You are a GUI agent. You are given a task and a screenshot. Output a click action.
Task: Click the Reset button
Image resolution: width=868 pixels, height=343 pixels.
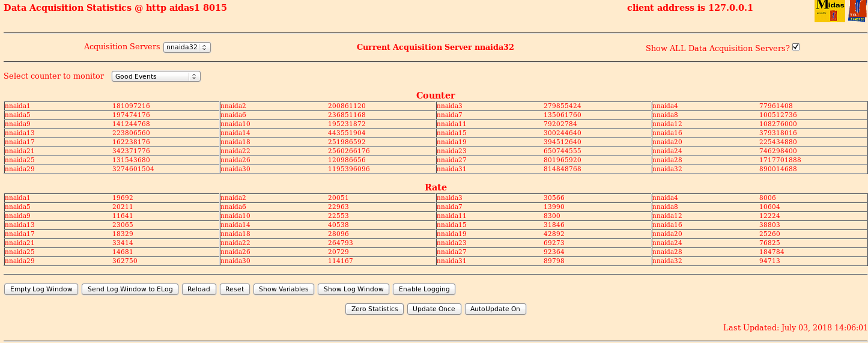(x=235, y=290)
